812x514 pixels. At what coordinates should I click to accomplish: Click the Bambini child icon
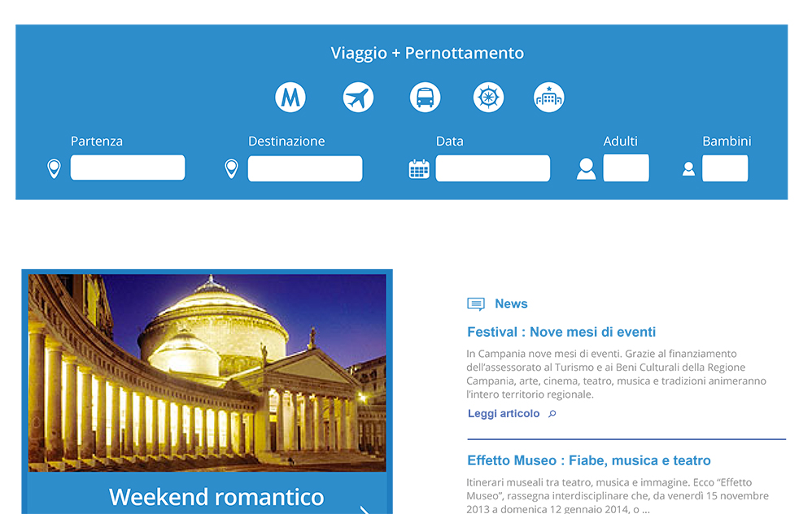(x=689, y=168)
